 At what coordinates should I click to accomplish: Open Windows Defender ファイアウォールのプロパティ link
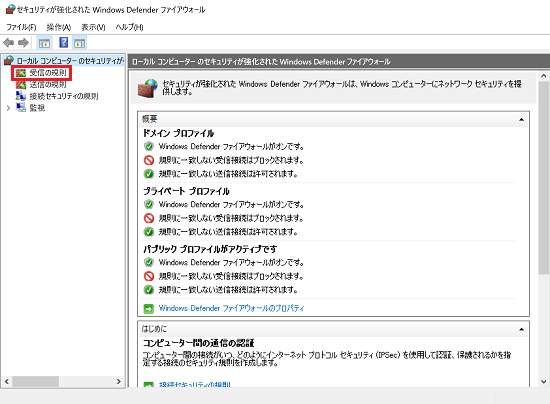[232, 308]
